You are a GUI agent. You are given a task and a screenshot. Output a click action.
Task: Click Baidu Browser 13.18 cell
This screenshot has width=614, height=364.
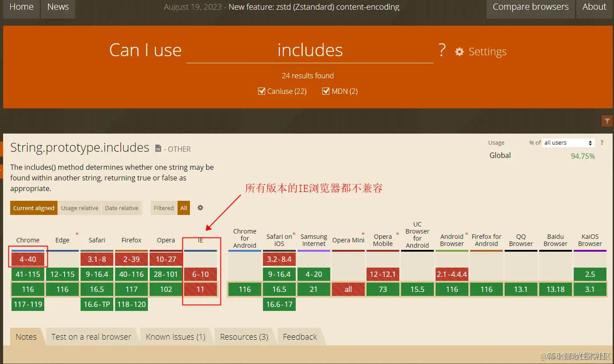(x=556, y=289)
